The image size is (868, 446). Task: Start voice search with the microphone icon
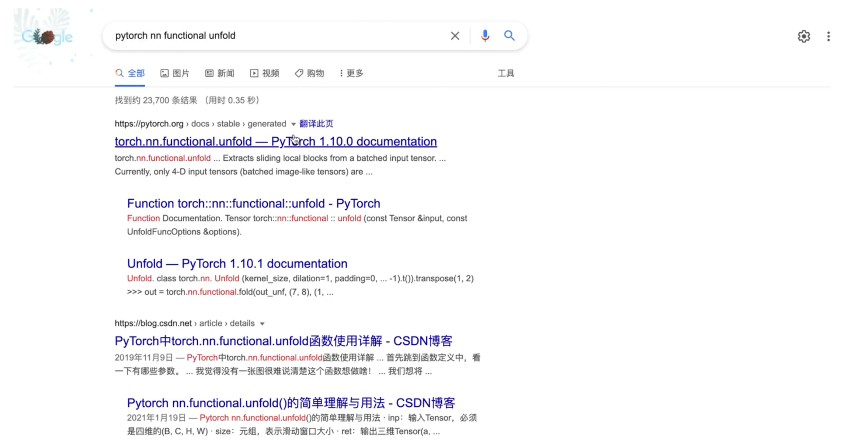click(x=485, y=36)
